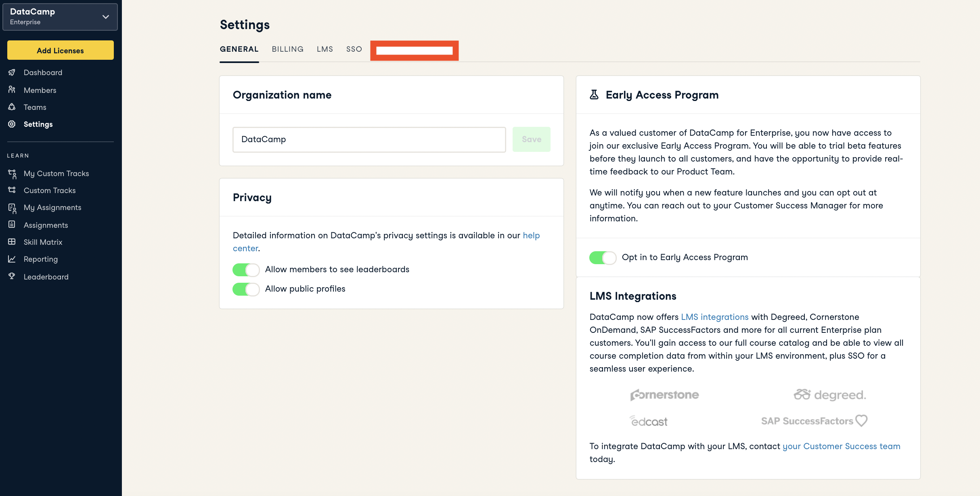Click the Settings gear icon
The image size is (980, 496).
12,124
